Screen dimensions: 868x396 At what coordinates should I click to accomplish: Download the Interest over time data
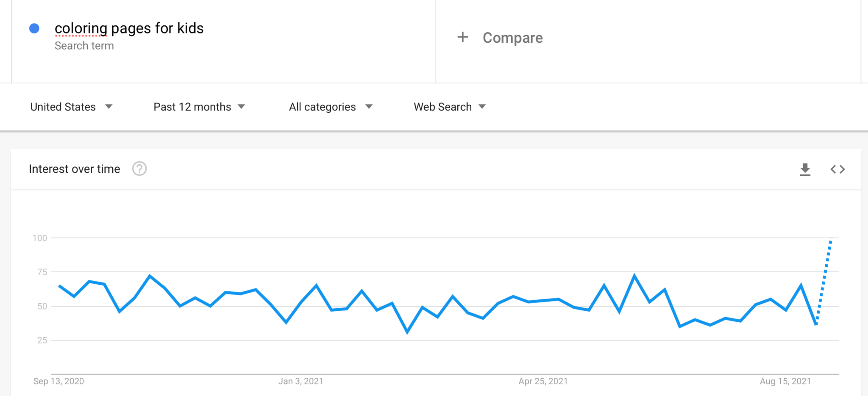[805, 169]
